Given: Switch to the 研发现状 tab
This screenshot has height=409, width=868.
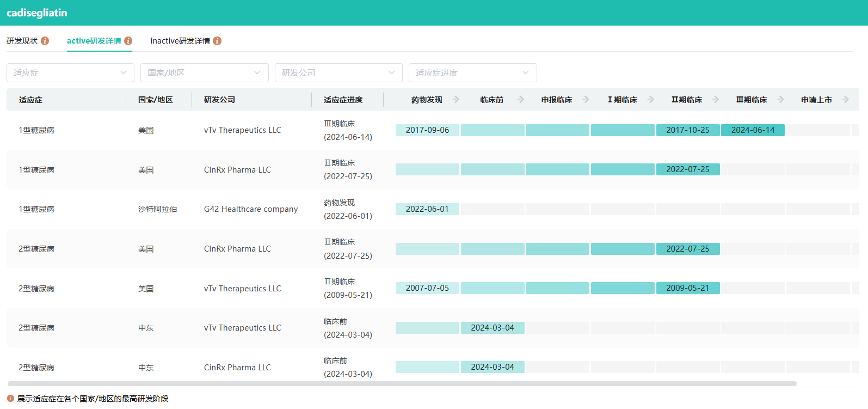Looking at the screenshot, I should pyautogui.click(x=22, y=41).
